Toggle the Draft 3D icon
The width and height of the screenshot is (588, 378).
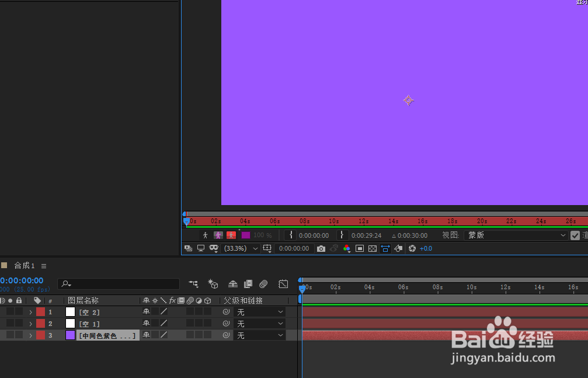coord(213,284)
